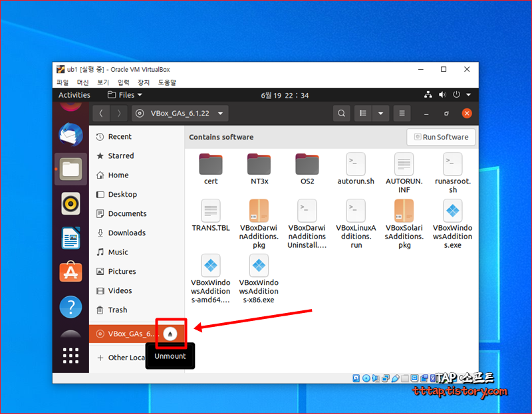Open Trash in sidebar

coord(137,310)
